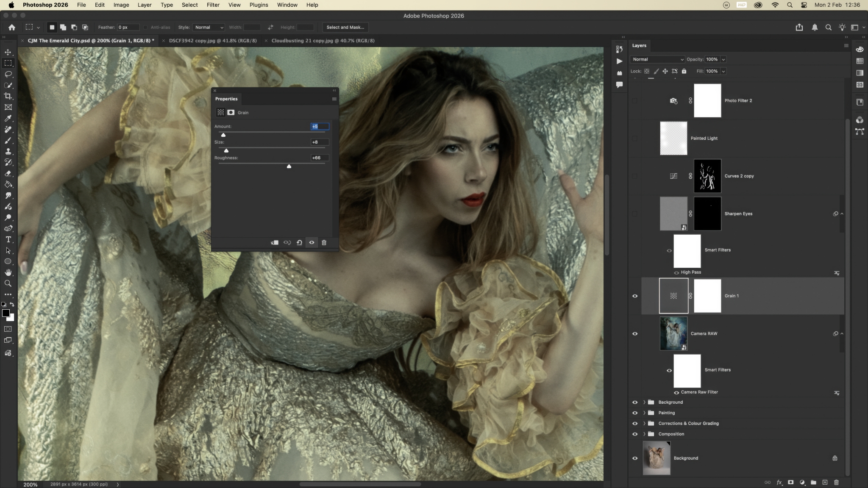868x488 pixels.
Task: Select the Crop tool
Action: pos(8,96)
